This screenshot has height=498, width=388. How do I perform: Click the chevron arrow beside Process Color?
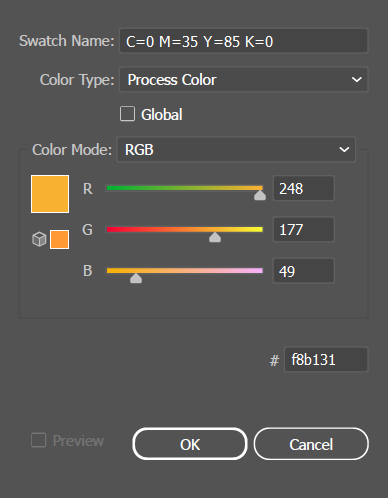tap(356, 80)
